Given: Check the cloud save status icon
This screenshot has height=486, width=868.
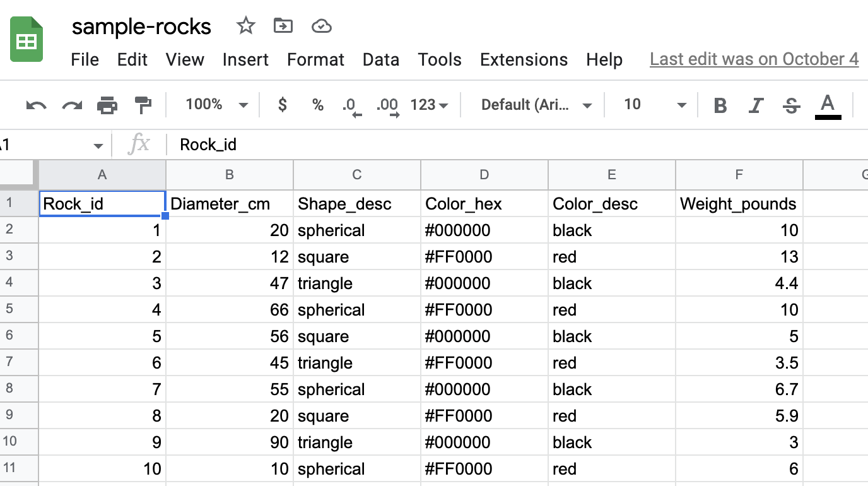Looking at the screenshot, I should tap(322, 26).
